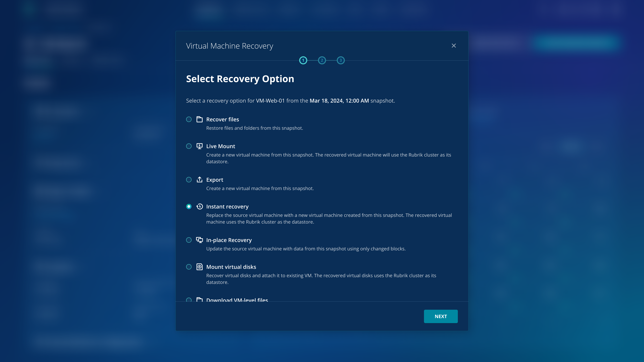Viewport: 644px width, 362px height.
Task: Click the In-place Recovery screens icon
Action: [199, 240]
